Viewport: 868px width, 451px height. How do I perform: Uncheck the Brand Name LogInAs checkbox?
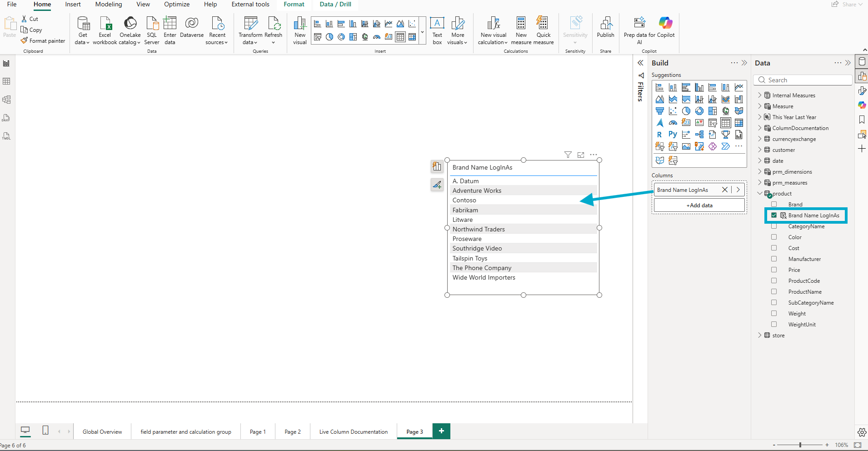(x=774, y=215)
